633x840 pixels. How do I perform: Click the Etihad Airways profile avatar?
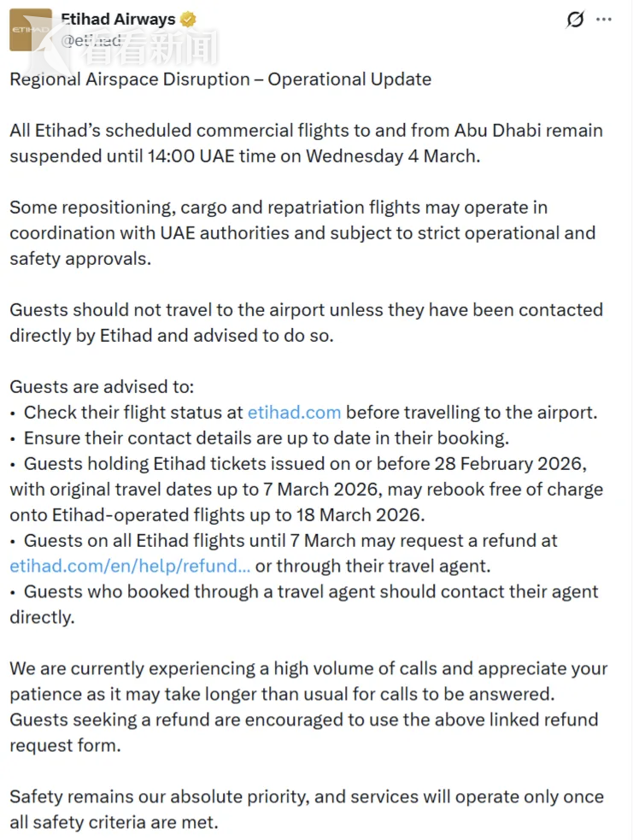tap(30, 32)
